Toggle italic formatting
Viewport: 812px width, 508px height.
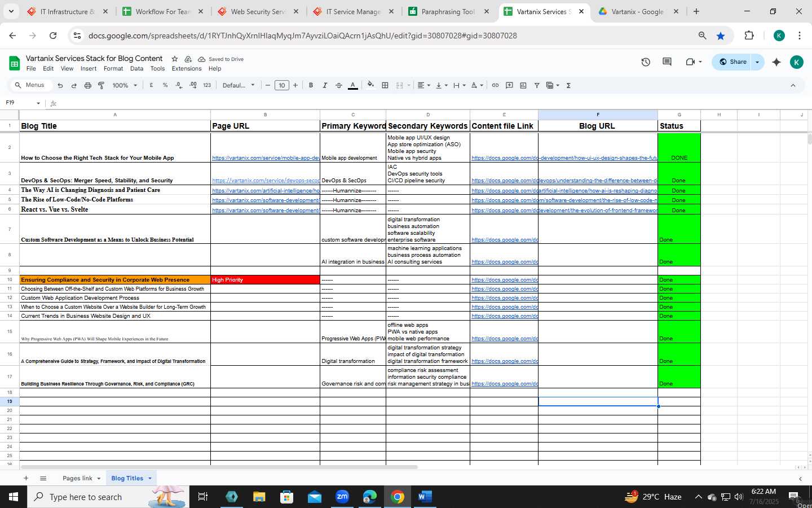click(x=325, y=85)
